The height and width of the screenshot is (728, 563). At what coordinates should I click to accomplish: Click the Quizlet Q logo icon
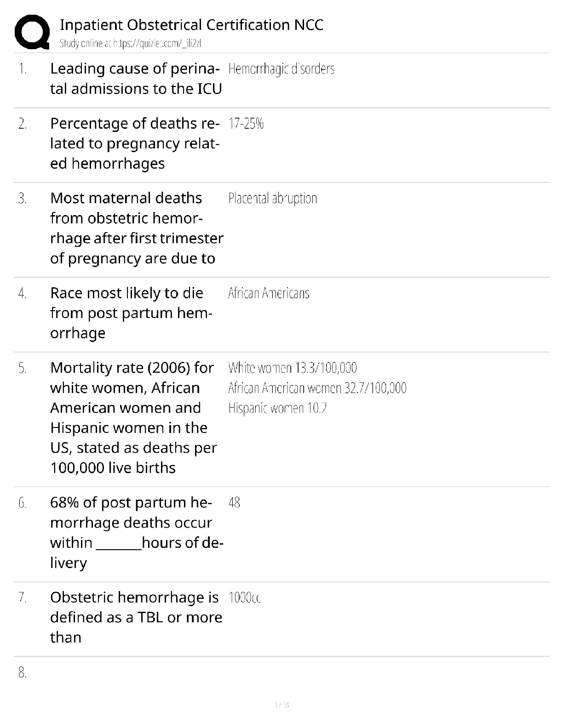pyautogui.click(x=32, y=32)
